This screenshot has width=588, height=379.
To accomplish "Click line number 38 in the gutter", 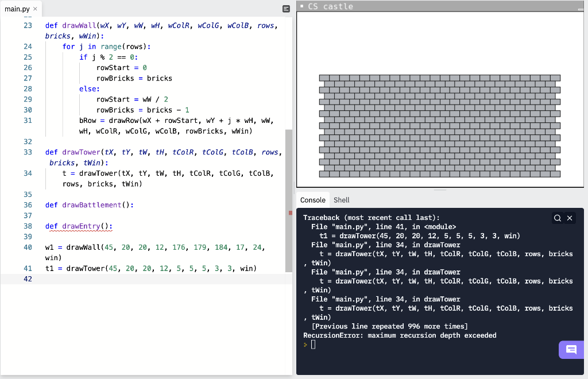I will 28,226.
